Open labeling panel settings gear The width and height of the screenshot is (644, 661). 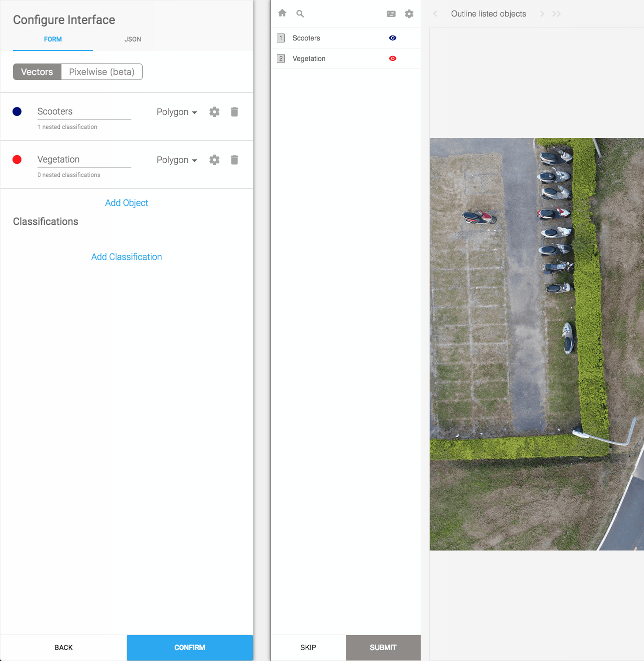pyautogui.click(x=409, y=14)
